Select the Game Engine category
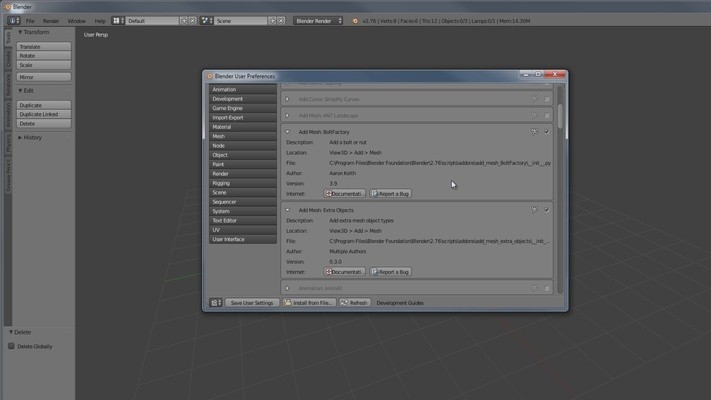This screenshot has width=711, height=400. [x=243, y=108]
